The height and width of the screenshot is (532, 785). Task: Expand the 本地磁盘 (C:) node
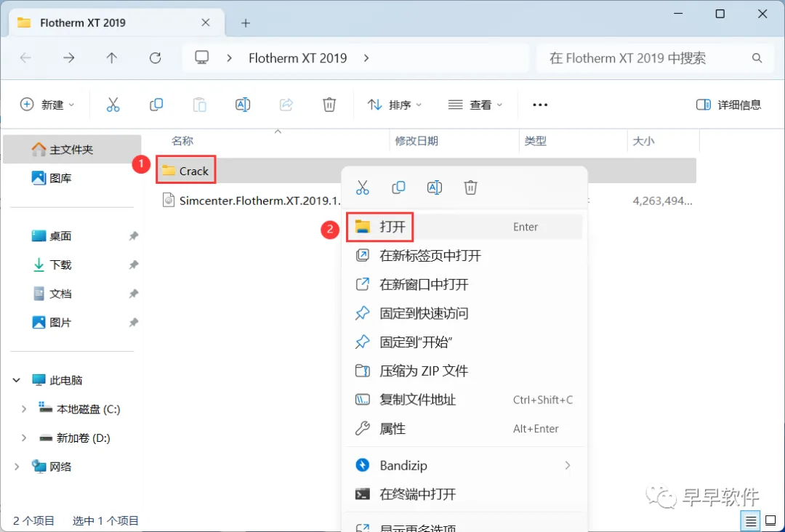(x=23, y=409)
